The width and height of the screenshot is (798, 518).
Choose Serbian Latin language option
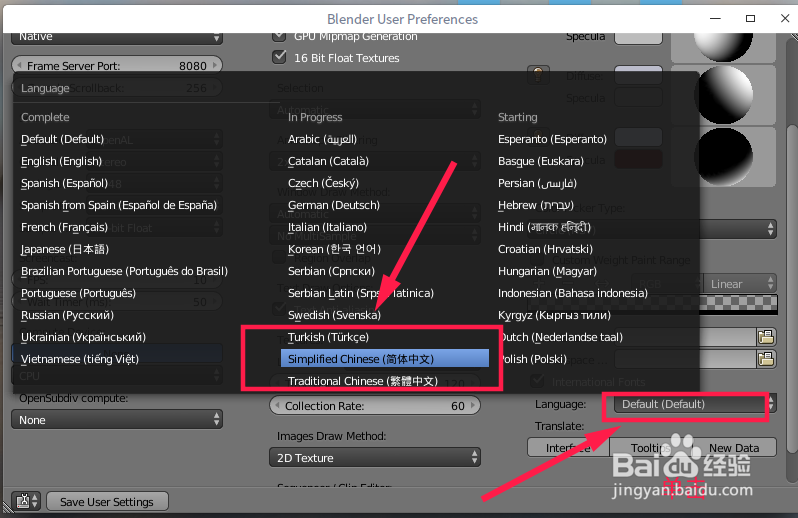pos(361,293)
